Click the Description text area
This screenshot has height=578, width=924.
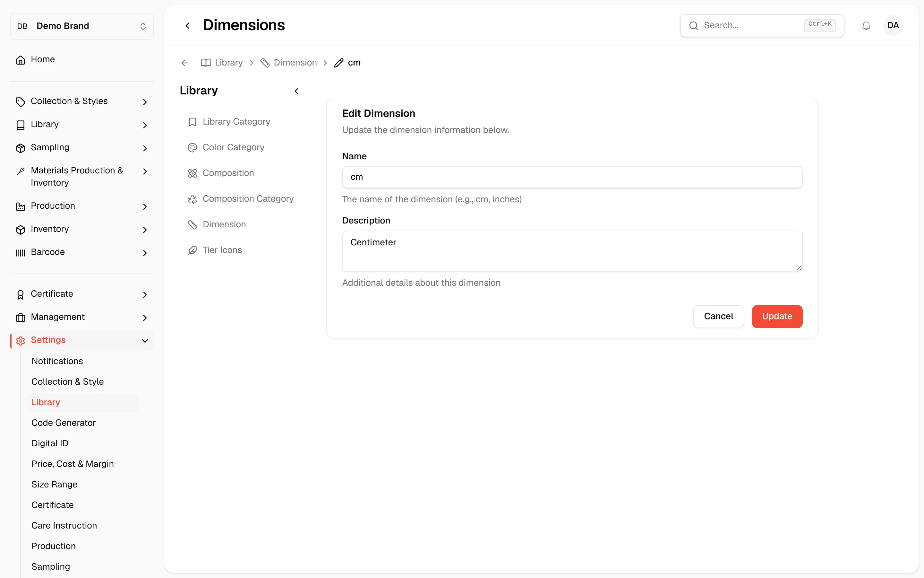(572, 251)
